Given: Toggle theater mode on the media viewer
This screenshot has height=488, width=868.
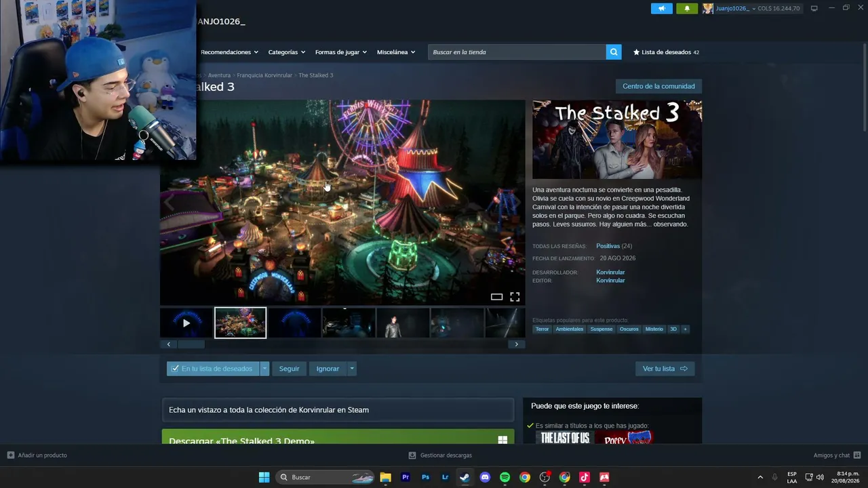Looking at the screenshot, I should coord(496,297).
